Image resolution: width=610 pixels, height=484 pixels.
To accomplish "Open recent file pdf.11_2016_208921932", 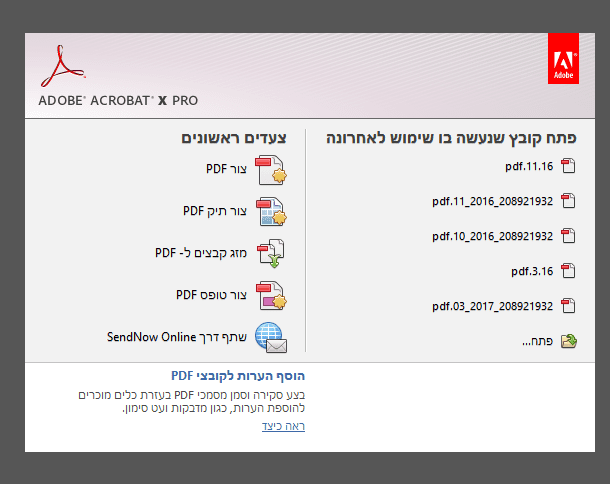I will pyautogui.click(x=492, y=201).
